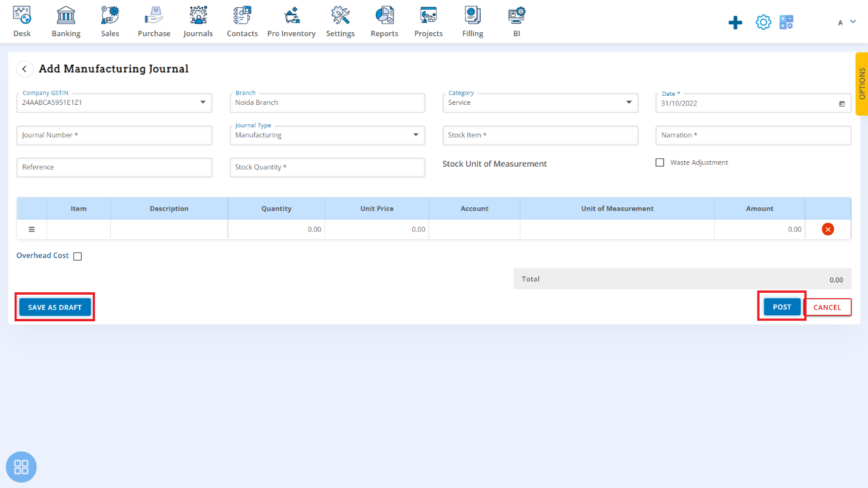Image resolution: width=868 pixels, height=488 pixels.
Task: Click the CANCEL button
Action: pyautogui.click(x=827, y=307)
